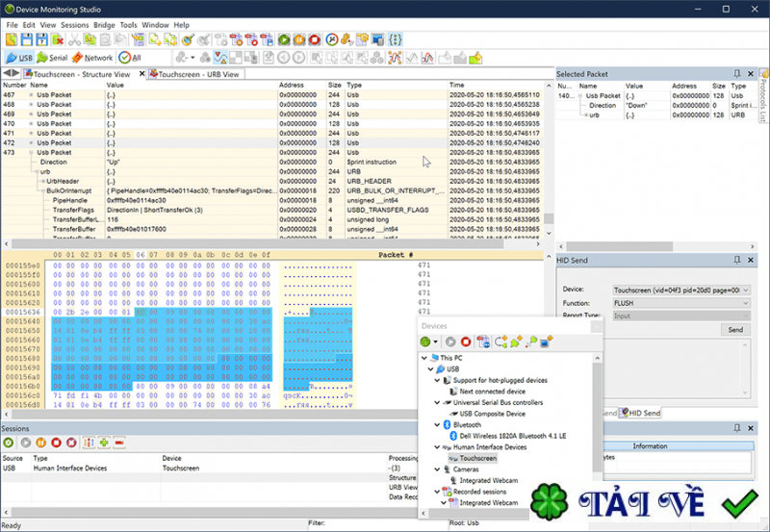Select Touchscreen device in Devices tree
Viewport: 770px width, 532px height.
tap(478, 458)
